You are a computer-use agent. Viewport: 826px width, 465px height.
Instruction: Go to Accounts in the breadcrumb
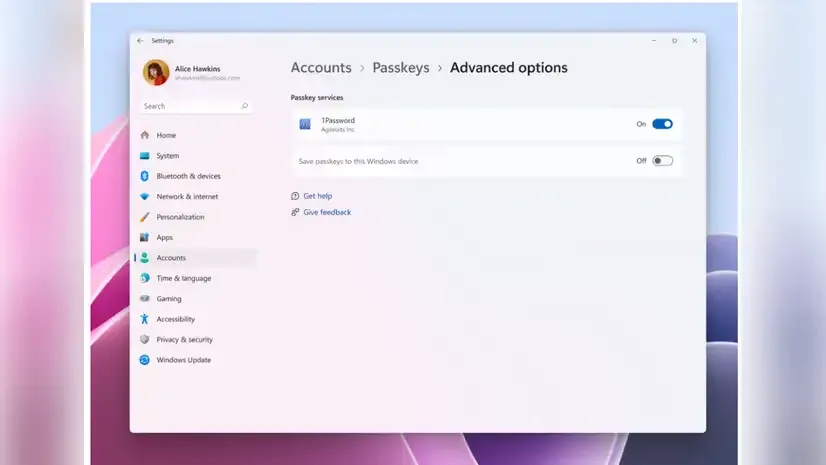point(321,68)
